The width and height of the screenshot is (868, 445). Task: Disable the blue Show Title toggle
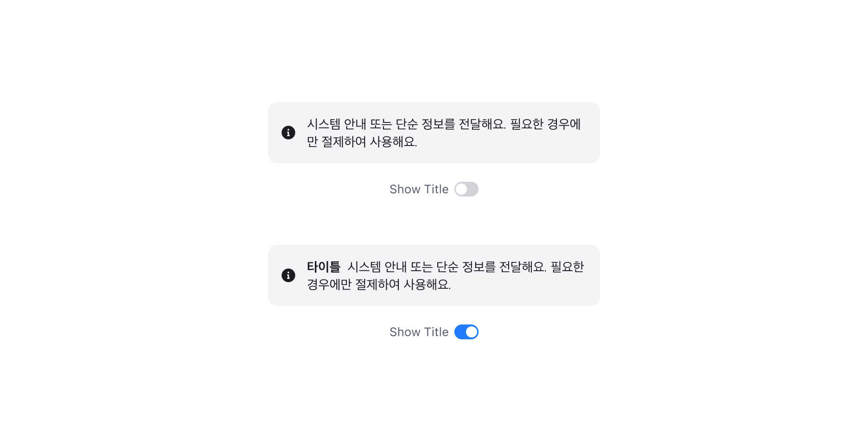pos(466,332)
